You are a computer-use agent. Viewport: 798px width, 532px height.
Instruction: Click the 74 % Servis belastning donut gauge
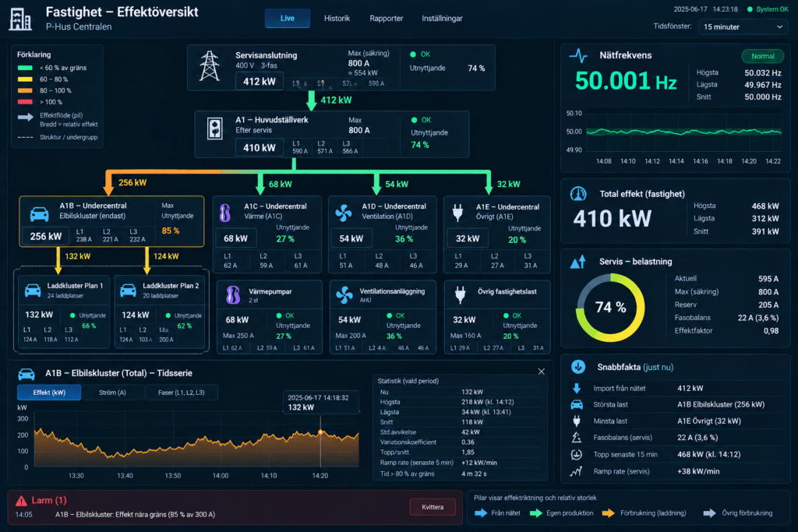coord(611,307)
